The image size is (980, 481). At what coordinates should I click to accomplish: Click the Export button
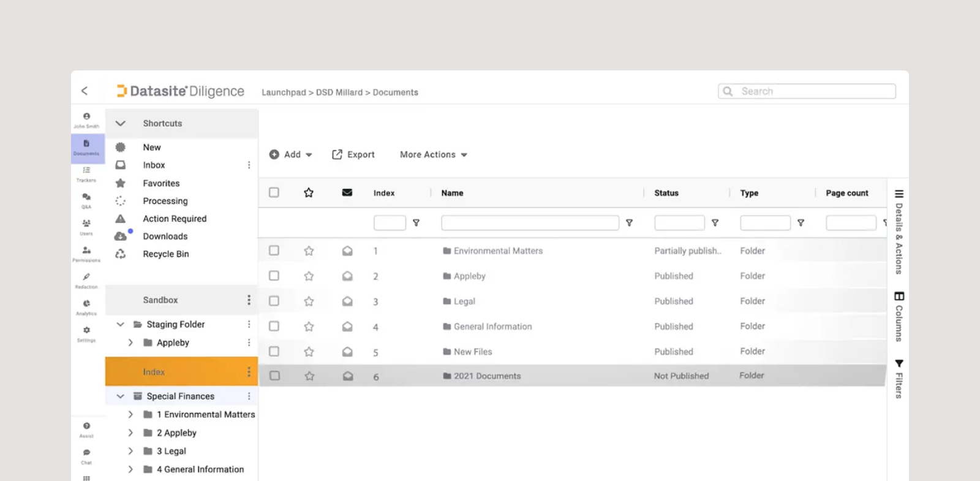pyautogui.click(x=353, y=154)
